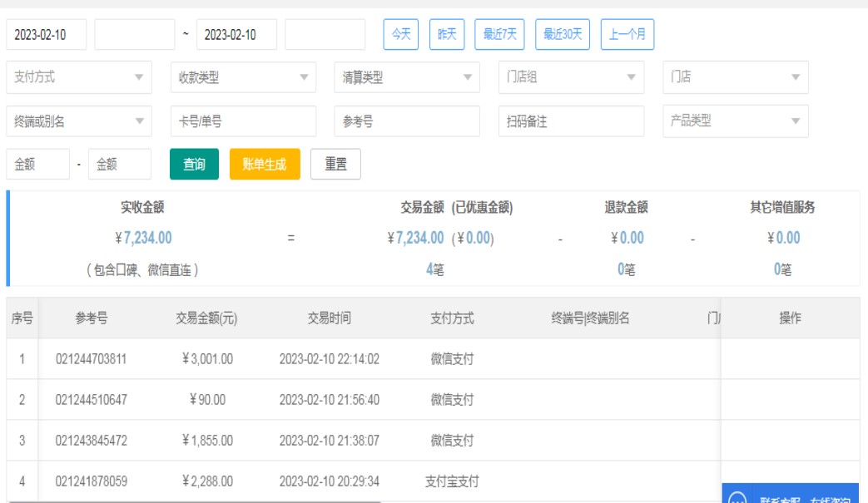Open the 产品类型 dropdown

(x=735, y=121)
